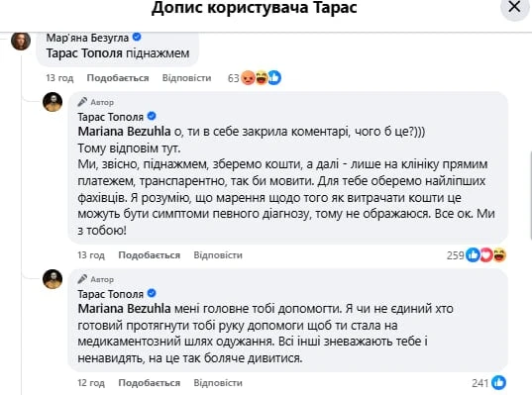Open the 63 reactions count

(234, 78)
